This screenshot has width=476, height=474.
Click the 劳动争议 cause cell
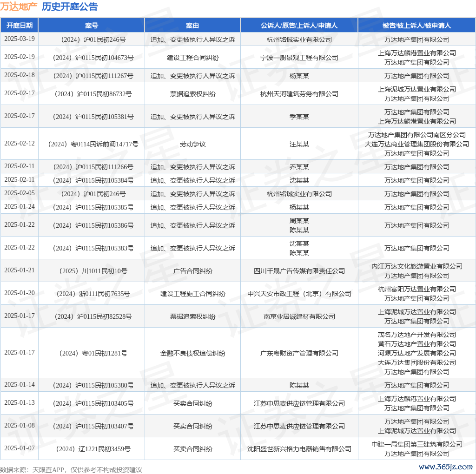point(192,144)
